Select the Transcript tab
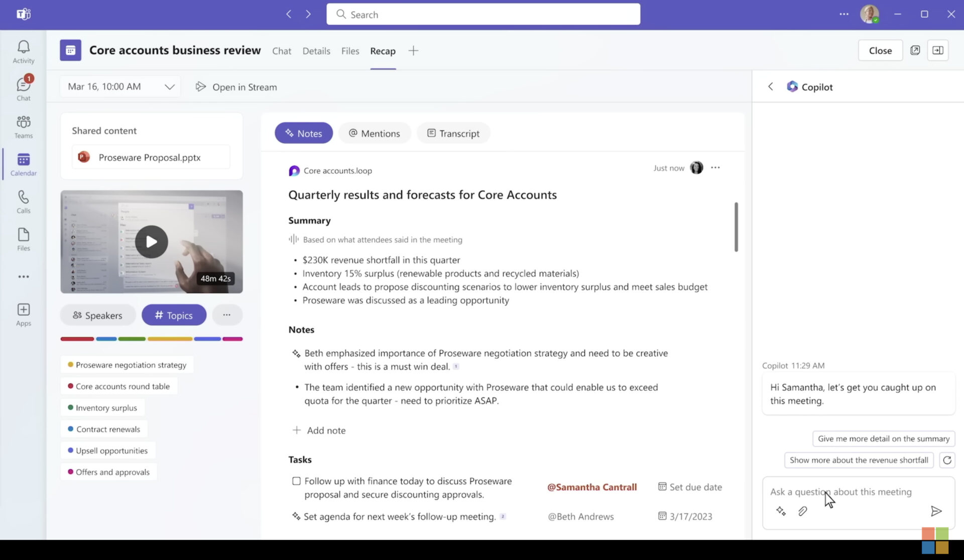This screenshot has height=560, width=964. click(453, 133)
